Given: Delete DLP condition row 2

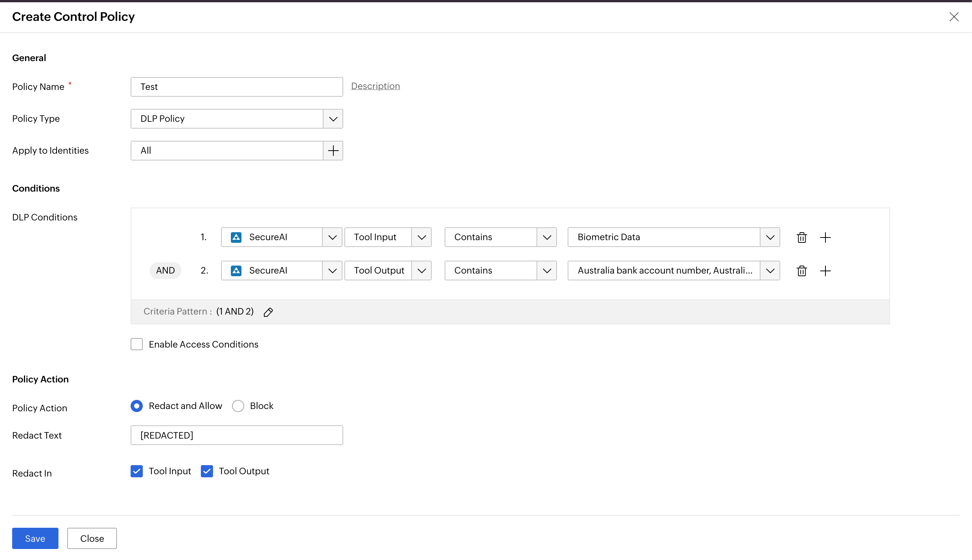Looking at the screenshot, I should pyautogui.click(x=802, y=271).
